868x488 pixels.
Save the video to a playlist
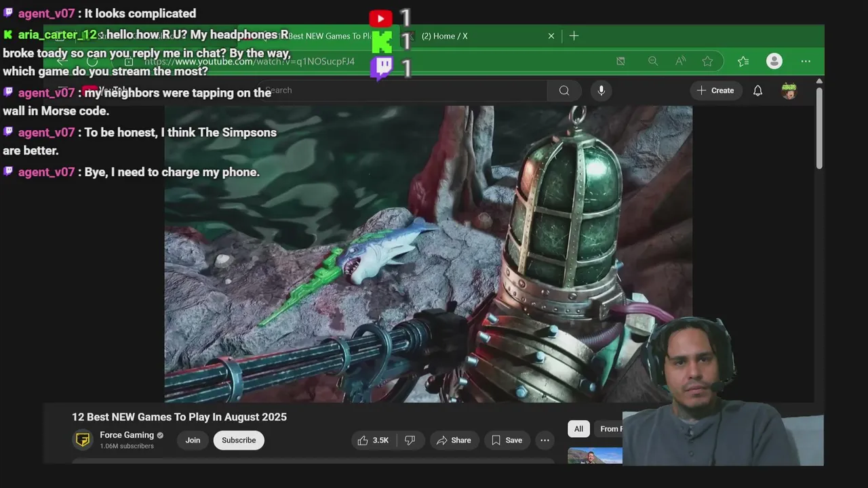point(507,441)
